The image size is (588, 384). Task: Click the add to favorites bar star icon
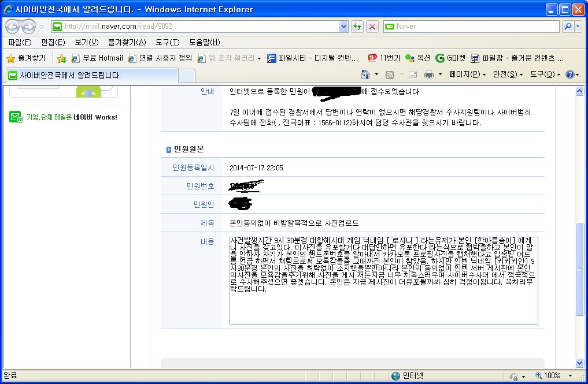click(62, 58)
